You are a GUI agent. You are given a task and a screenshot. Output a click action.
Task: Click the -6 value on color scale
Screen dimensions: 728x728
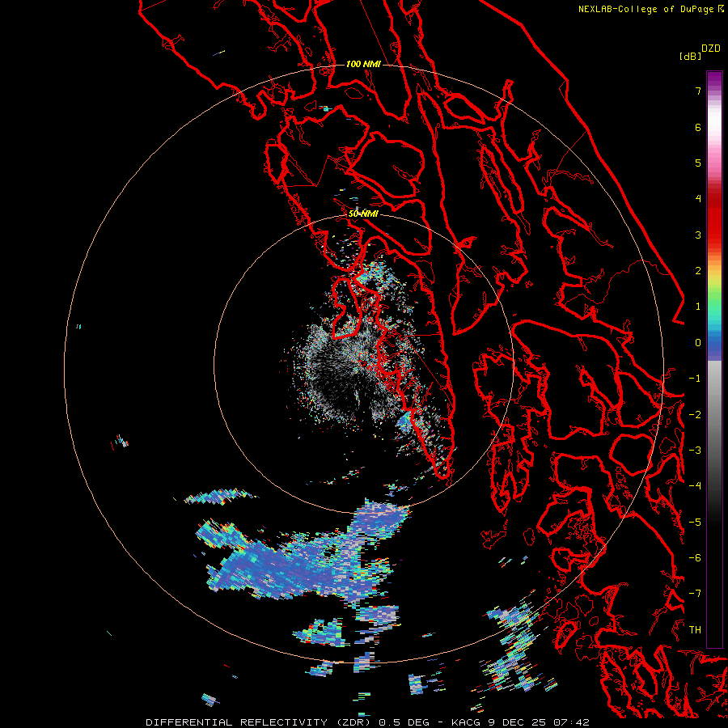pyautogui.click(x=695, y=558)
